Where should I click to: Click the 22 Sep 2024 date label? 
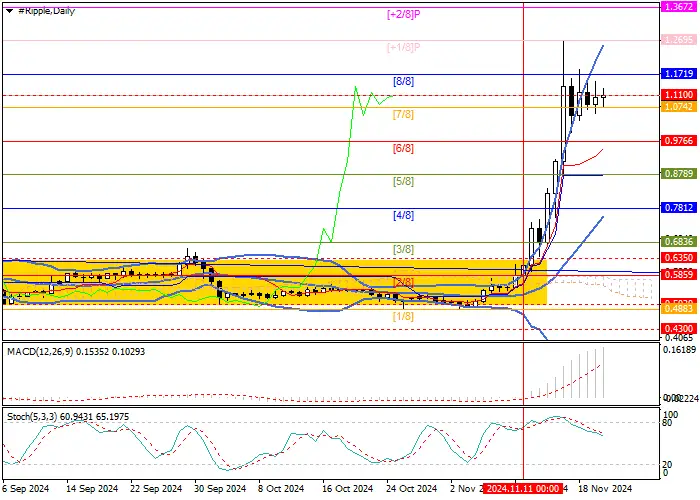click(x=156, y=489)
